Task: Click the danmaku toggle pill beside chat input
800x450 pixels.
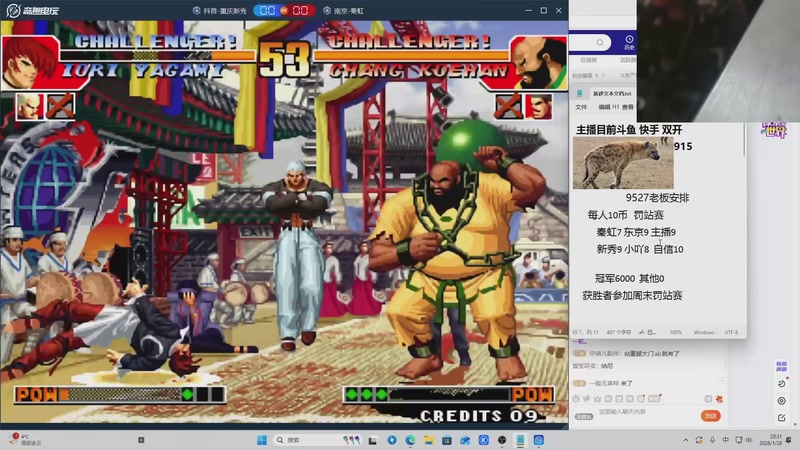Action: point(584,416)
